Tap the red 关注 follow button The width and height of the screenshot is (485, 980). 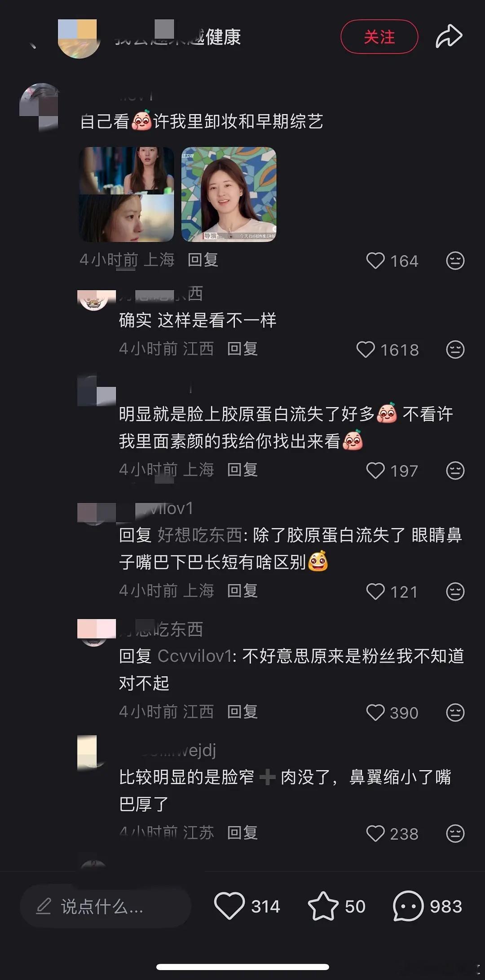pyautogui.click(x=379, y=37)
